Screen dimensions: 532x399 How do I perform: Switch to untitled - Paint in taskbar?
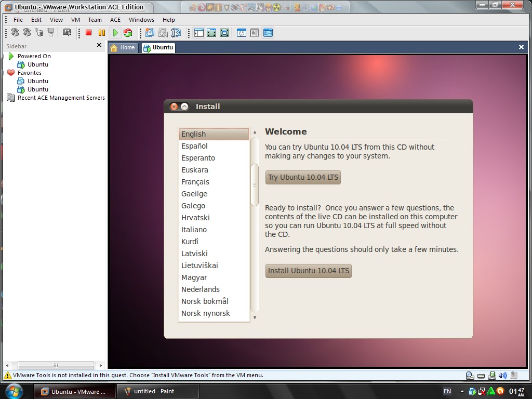click(x=158, y=391)
